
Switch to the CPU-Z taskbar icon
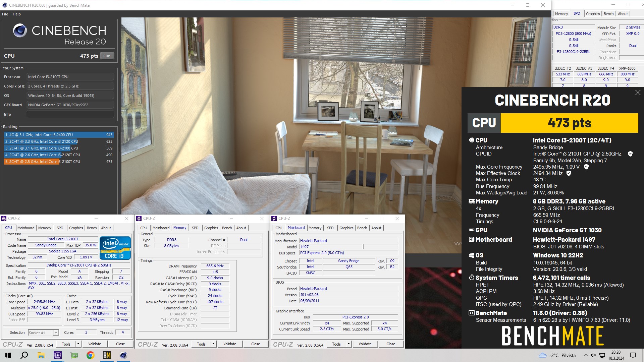click(x=58, y=355)
